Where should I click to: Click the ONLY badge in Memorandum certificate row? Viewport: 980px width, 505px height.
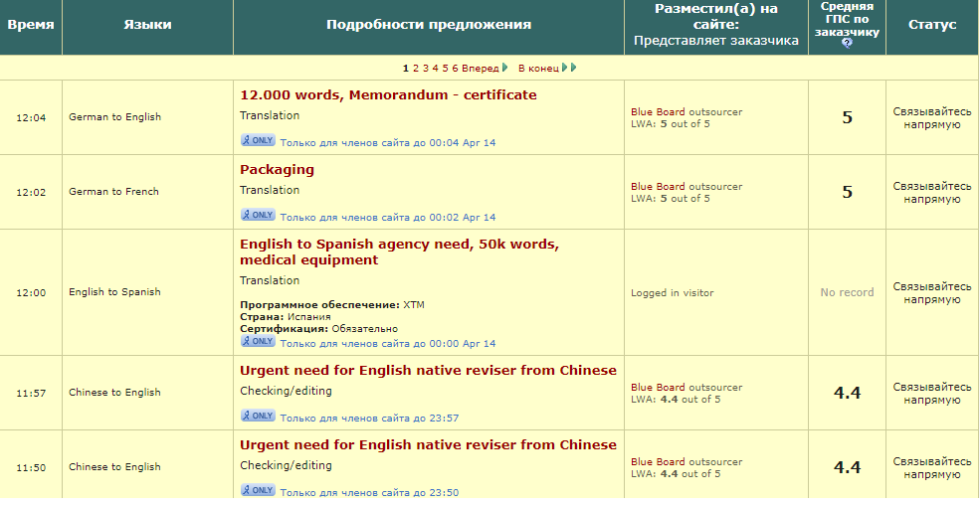[x=258, y=140]
